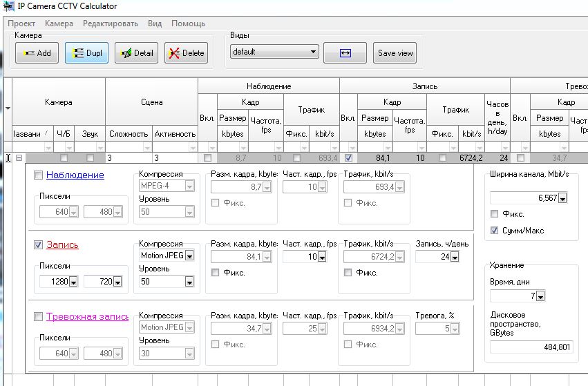The height and width of the screenshot is (386, 588).
Task: Click the Дисковое пространство value field
Action: [531, 347]
